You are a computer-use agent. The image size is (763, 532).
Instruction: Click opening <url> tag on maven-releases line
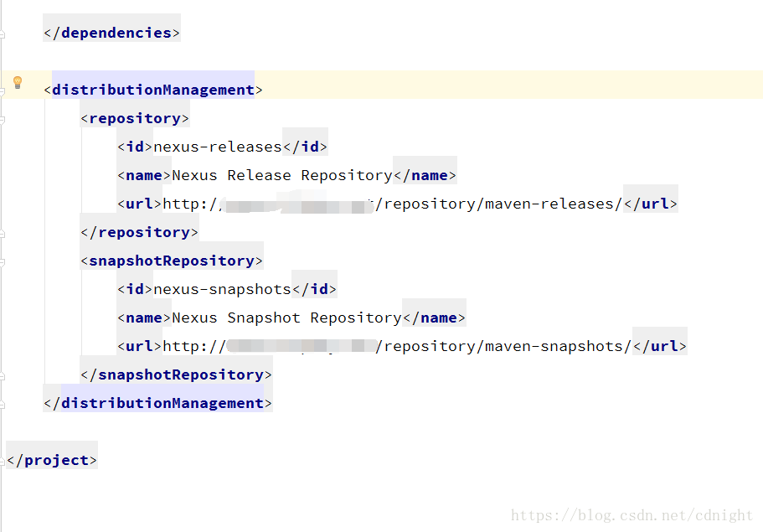tap(139, 204)
